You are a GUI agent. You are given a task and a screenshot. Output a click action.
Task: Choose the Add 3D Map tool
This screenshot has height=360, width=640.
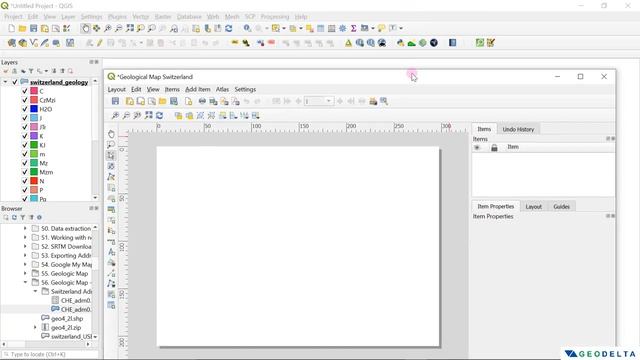(x=111, y=198)
